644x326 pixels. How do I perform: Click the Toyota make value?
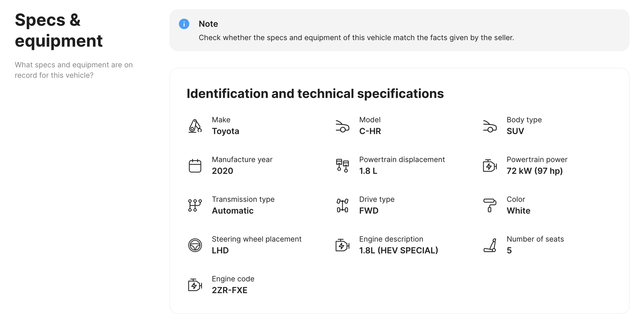coord(225,131)
